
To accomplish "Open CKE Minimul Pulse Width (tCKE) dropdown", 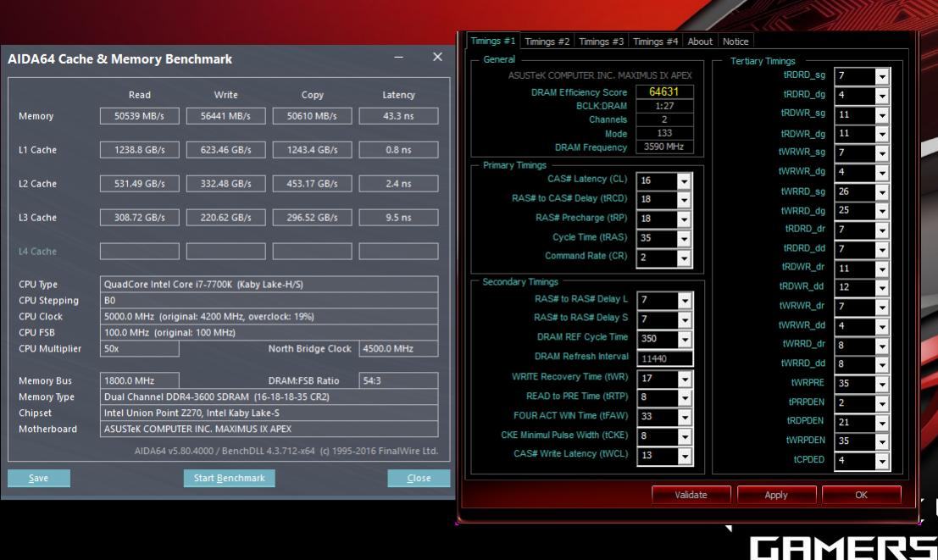I will pyautogui.click(x=685, y=436).
